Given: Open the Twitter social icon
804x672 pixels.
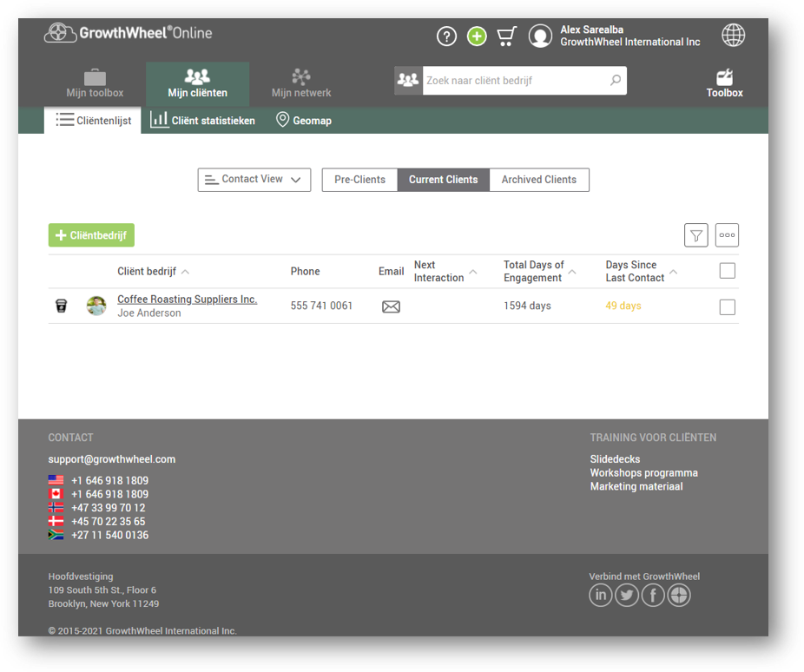Looking at the screenshot, I should (627, 595).
